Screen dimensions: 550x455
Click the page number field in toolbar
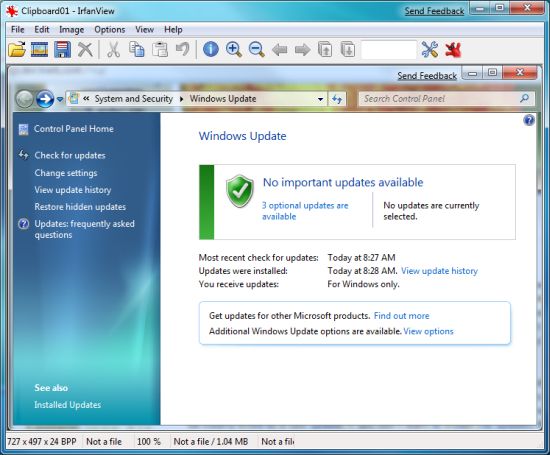pos(389,50)
